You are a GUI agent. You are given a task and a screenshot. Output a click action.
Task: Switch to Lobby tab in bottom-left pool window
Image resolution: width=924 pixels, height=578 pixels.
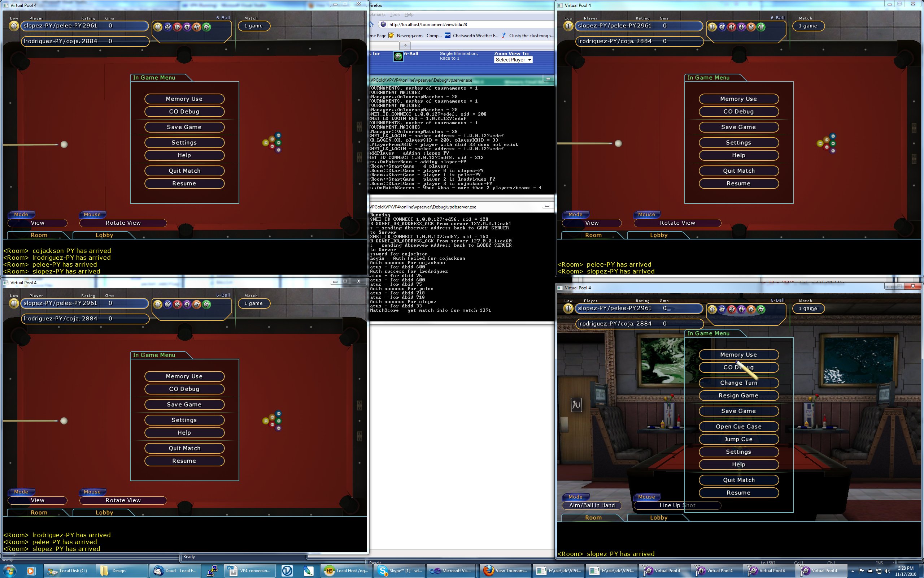pyautogui.click(x=104, y=513)
